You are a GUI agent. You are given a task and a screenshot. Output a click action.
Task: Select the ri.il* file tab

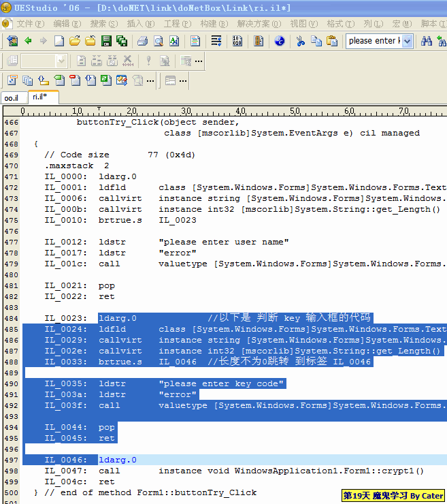44,97
